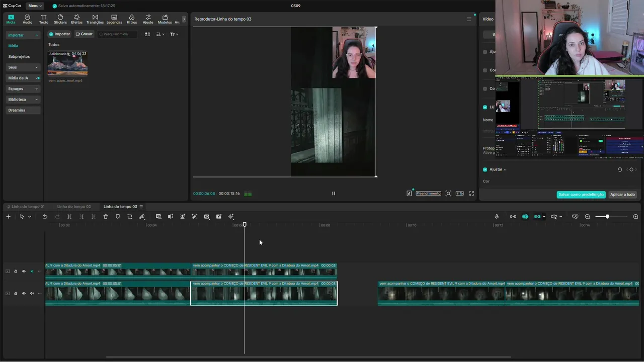
Task: Click the Preenchimento button in player
Action: tap(428, 194)
